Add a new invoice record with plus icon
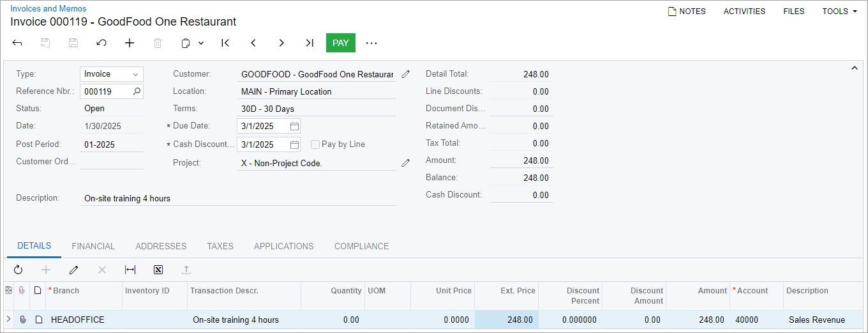The width and height of the screenshot is (868, 333). pyautogui.click(x=130, y=43)
